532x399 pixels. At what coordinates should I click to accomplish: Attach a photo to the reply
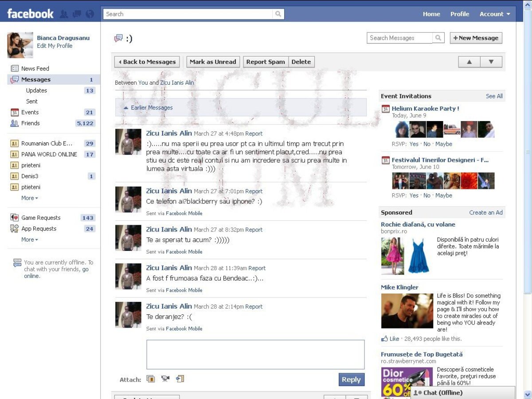[x=151, y=379]
